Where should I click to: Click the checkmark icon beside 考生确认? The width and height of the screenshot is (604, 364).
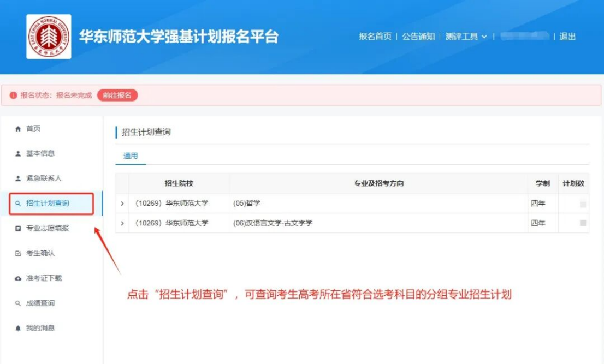pos(18,253)
